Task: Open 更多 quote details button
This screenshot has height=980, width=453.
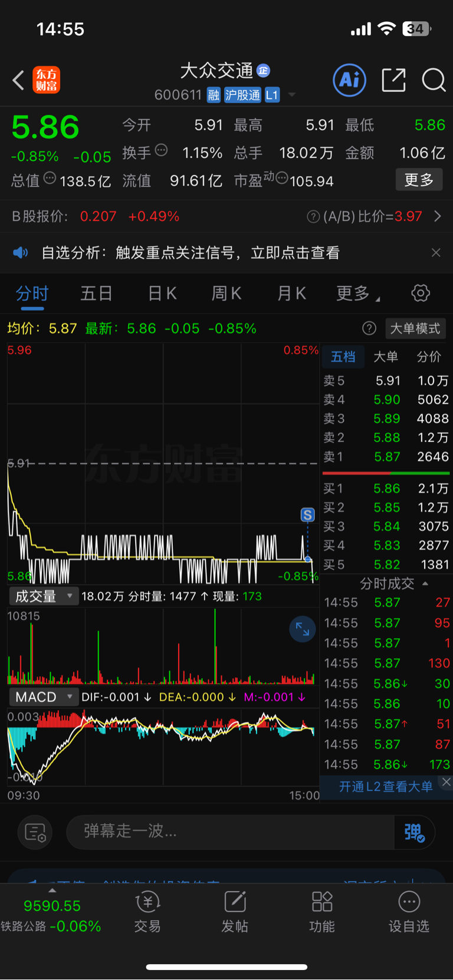Action: pos(419,180)
